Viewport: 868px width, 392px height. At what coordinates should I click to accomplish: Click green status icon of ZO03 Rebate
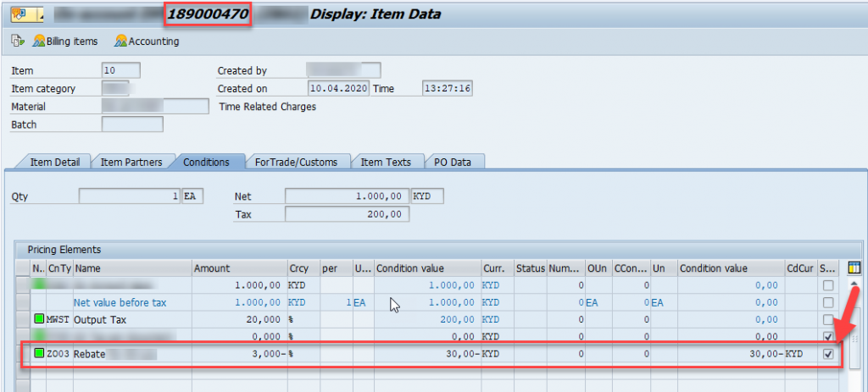pyautogui.click(x=39, y=354)
